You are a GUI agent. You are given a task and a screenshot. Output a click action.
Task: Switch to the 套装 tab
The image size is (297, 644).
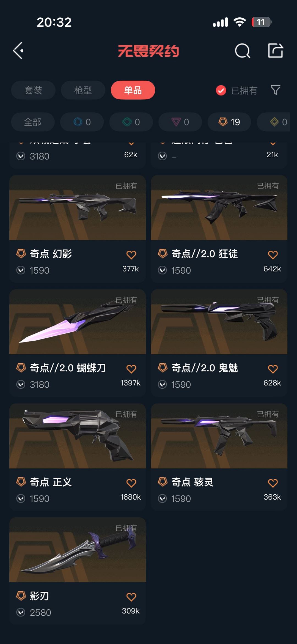coord(33,90)
